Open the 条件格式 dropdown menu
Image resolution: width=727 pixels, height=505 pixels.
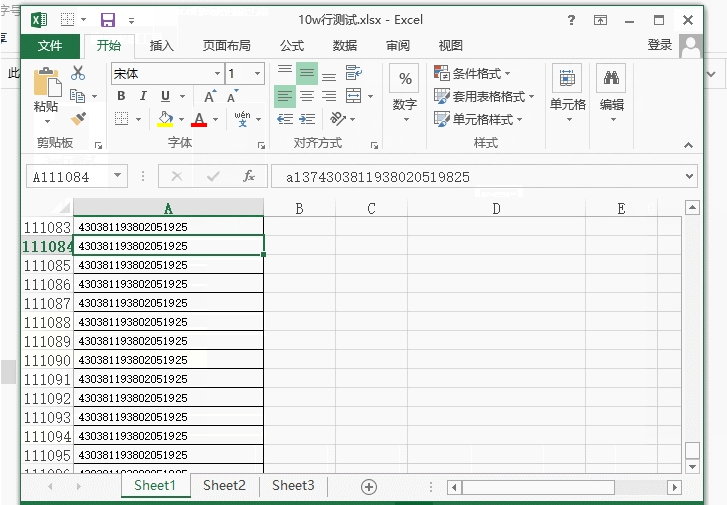473,74
